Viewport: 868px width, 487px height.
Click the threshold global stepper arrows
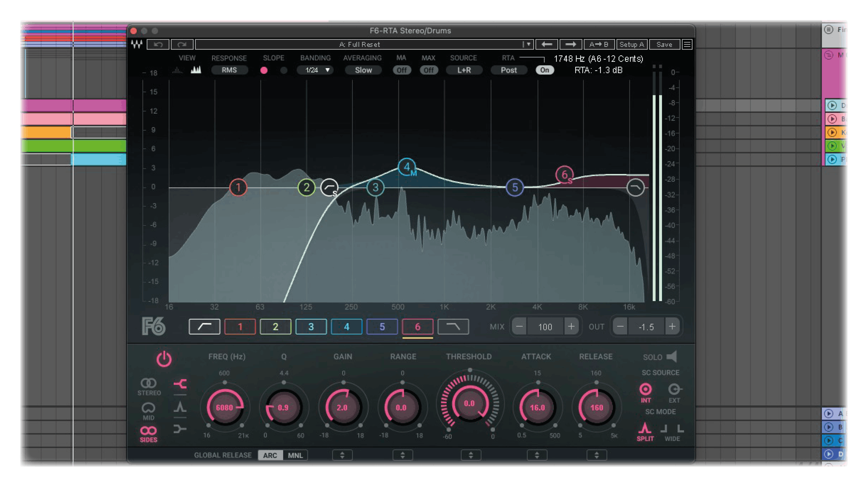471,455
